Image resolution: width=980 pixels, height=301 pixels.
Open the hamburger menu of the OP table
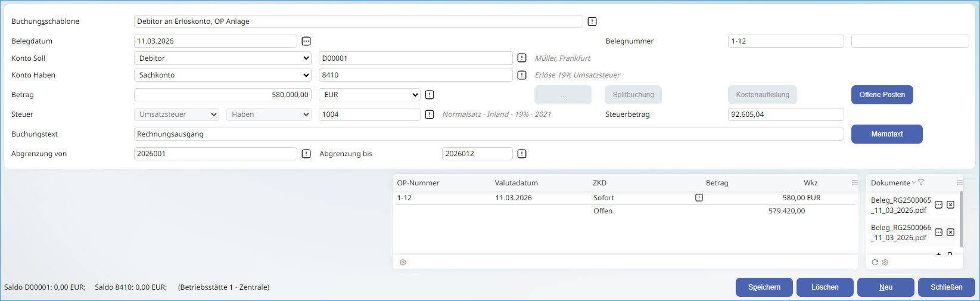tap(854, 183)
